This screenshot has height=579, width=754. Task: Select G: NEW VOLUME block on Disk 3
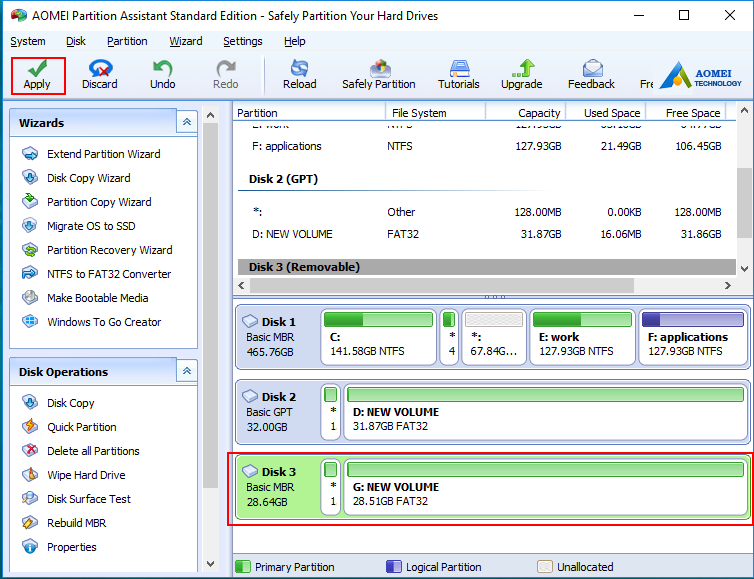(545, 487)
